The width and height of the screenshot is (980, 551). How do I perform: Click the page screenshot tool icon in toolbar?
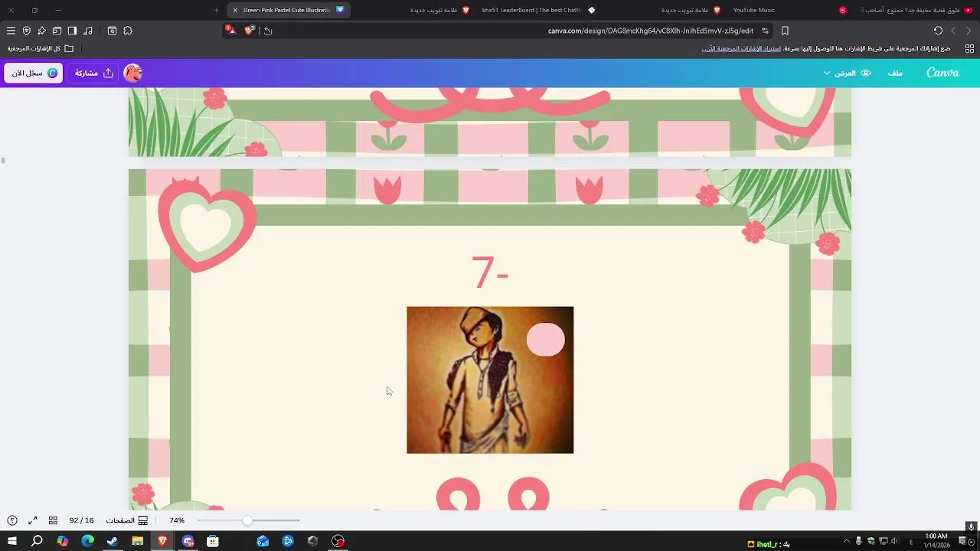coord(112,31)
